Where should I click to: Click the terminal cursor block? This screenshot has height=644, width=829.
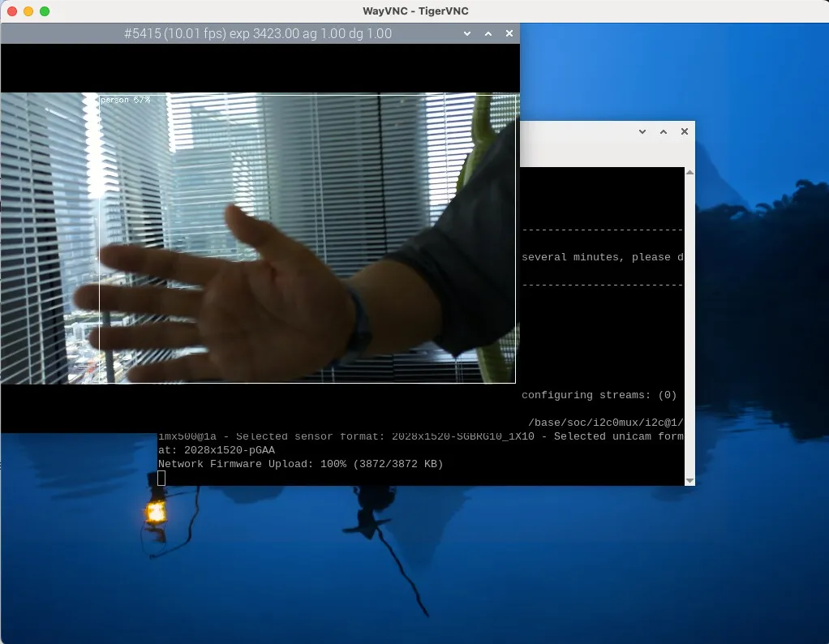161,478
